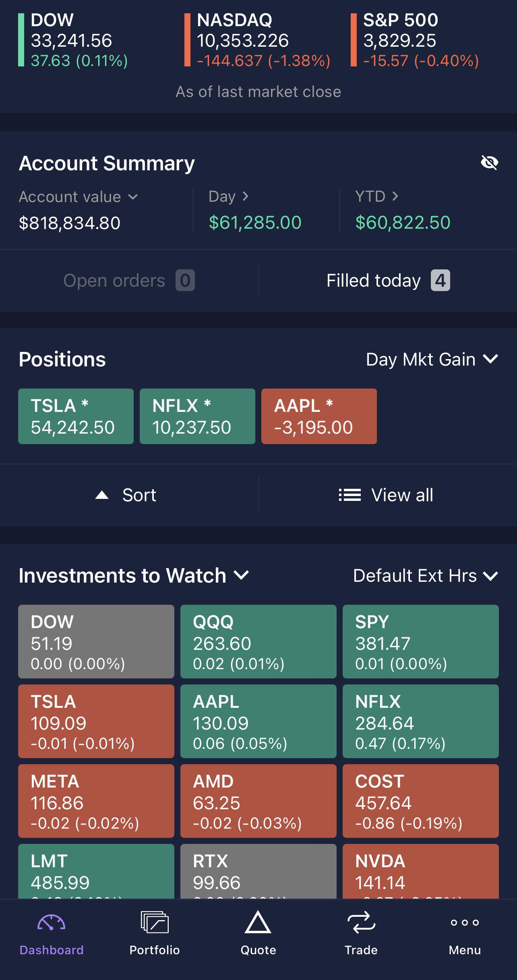Tap the Sort triangle icon
Viewport: 517px width, 980px height.
pos(102,495)
